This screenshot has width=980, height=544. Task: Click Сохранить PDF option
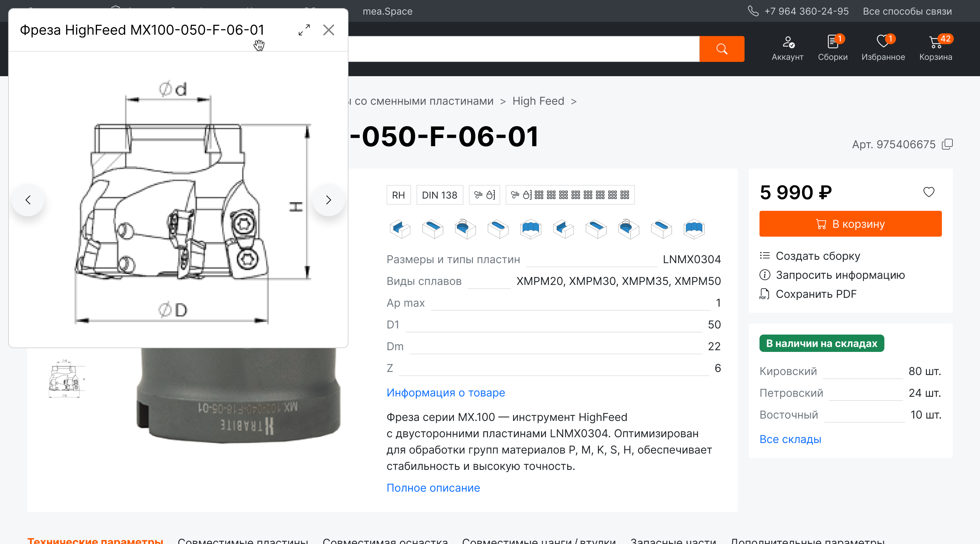coord(816,294)
